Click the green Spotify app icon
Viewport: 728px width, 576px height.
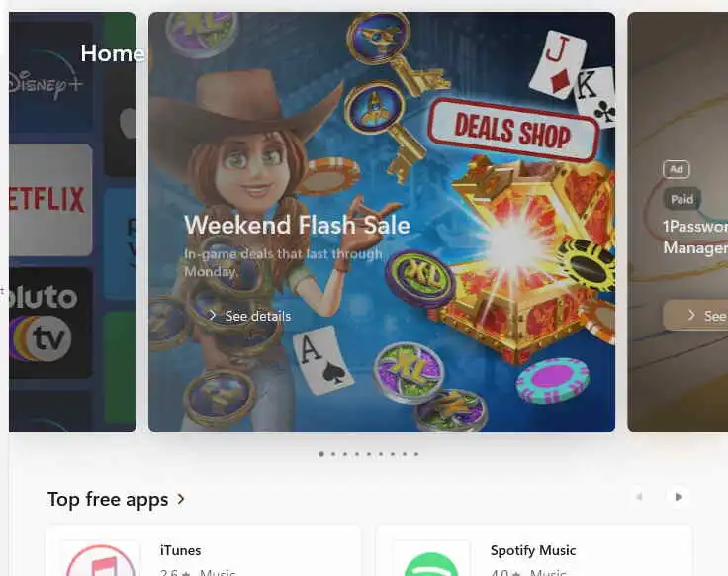point(431,564)
